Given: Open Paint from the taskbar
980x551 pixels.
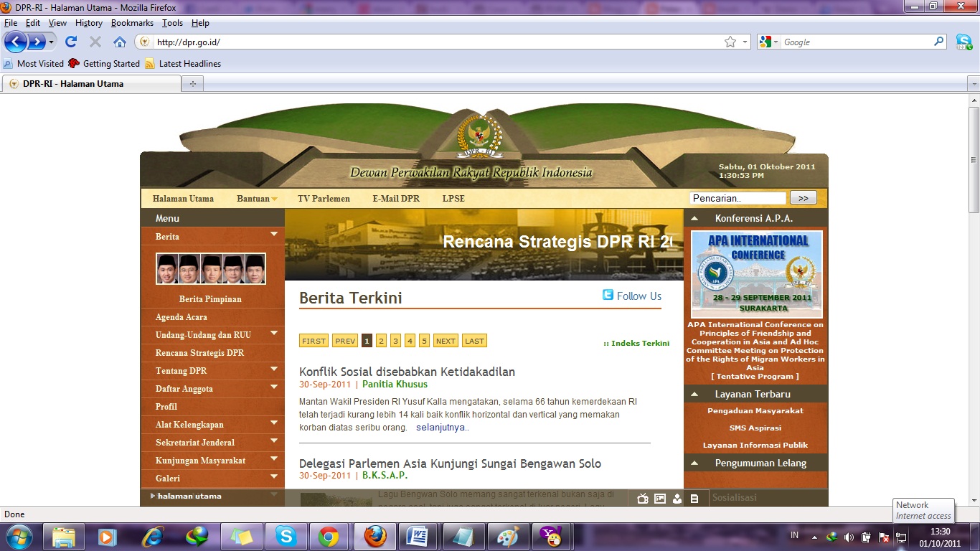Looking at the screenshot, I should pyautogui.click(x=507, y=536).
